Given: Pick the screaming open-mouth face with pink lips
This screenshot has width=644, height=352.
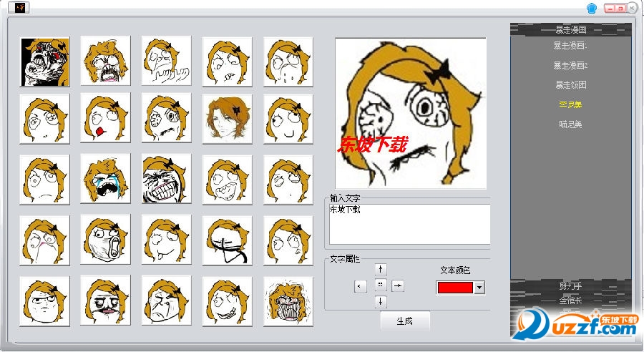Looking at the screenshot, I should pos(106,61).
